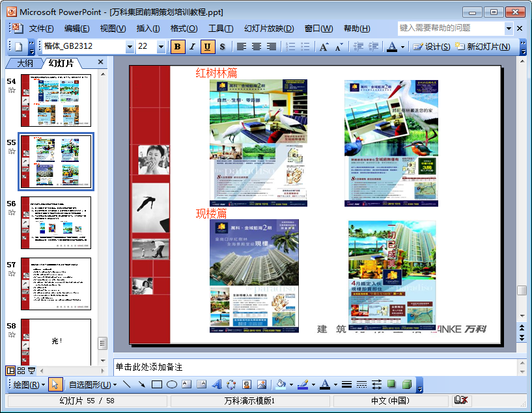Insert clip art
532x413 pixels.
(247, 384)
